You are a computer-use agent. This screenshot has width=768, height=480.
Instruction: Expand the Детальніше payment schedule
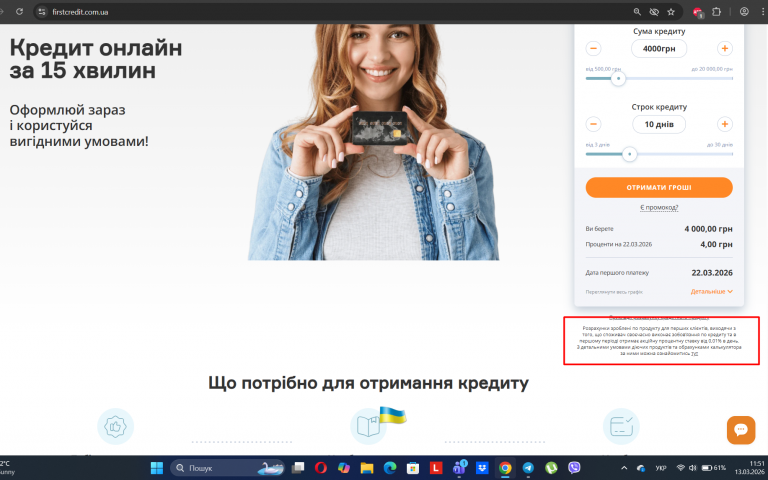[711, 291]
